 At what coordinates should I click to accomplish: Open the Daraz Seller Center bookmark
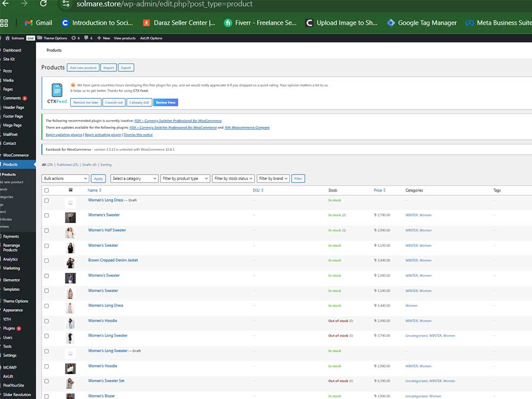pyautogui.click(x=179, y=23)
